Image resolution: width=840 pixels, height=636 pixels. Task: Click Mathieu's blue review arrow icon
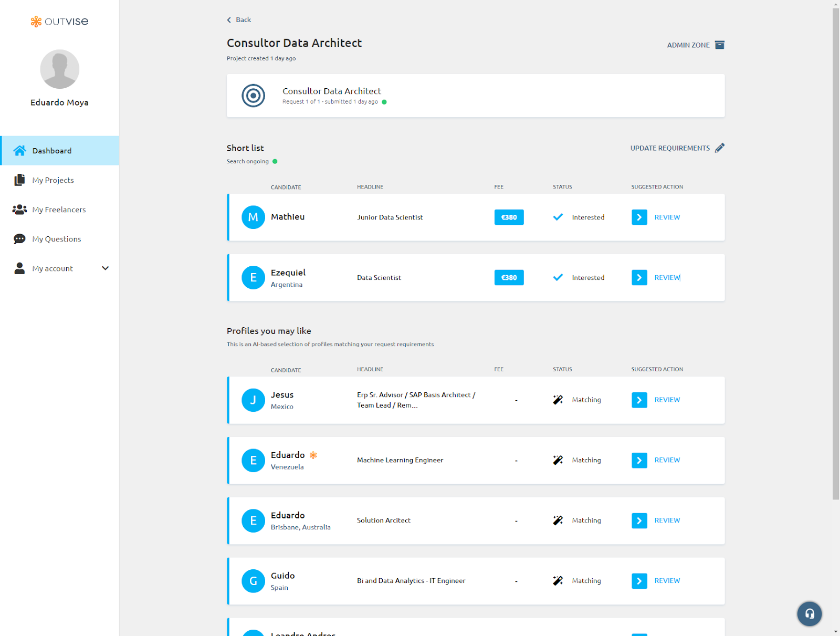tap(639, 217)
